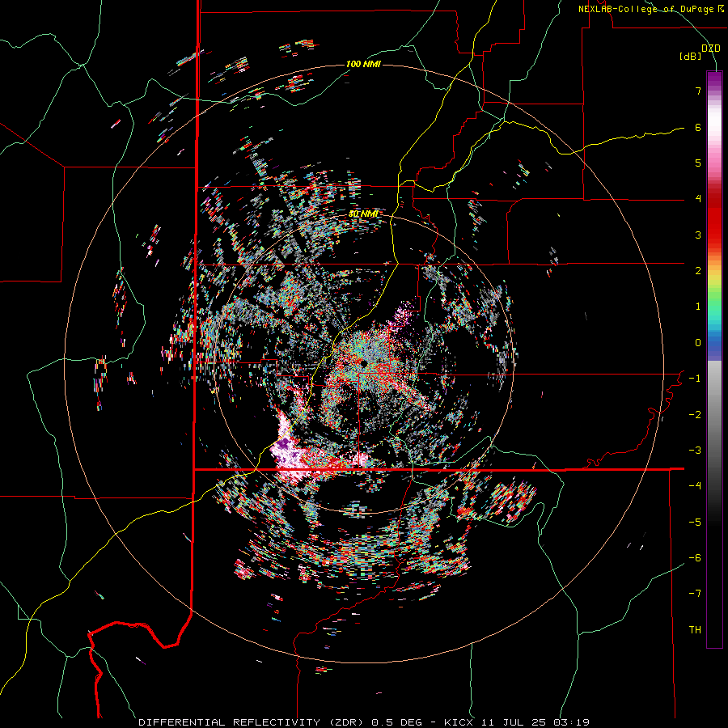Click the -4 value on the color scale
728x728 pixels.
tap(695, 486)
